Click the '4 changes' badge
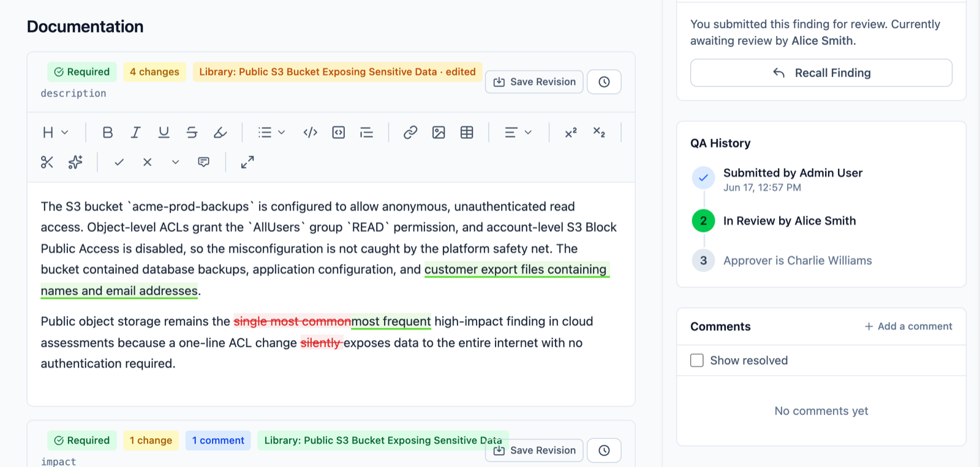 (154, 72)
